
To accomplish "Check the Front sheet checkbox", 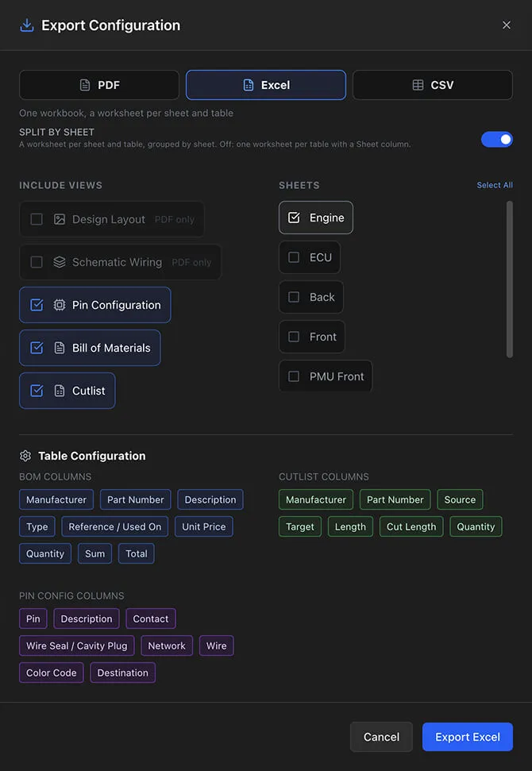I will pyautogui.click(x=294, y=337).
